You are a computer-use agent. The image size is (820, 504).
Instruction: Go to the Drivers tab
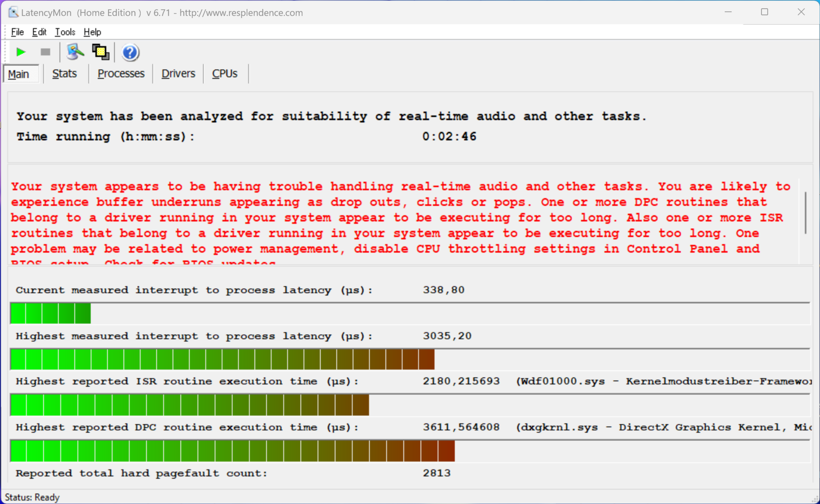click(x=178, y=73)
